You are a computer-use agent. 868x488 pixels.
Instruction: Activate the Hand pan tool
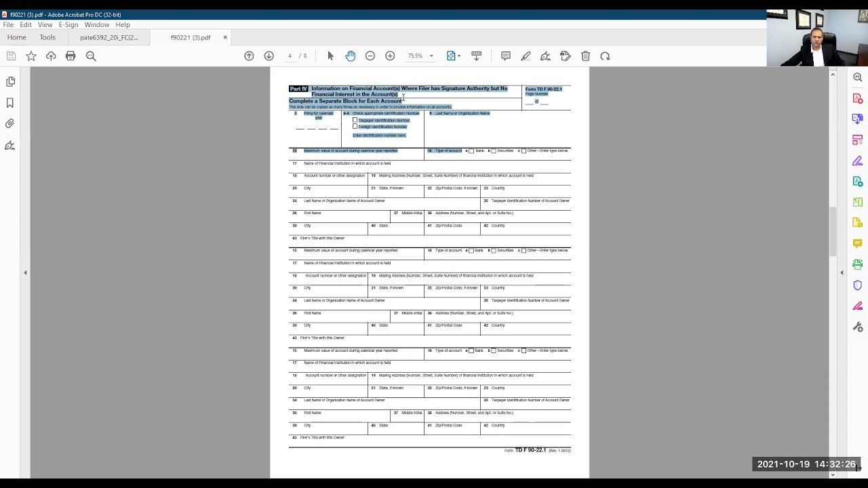tap(350, 56)
